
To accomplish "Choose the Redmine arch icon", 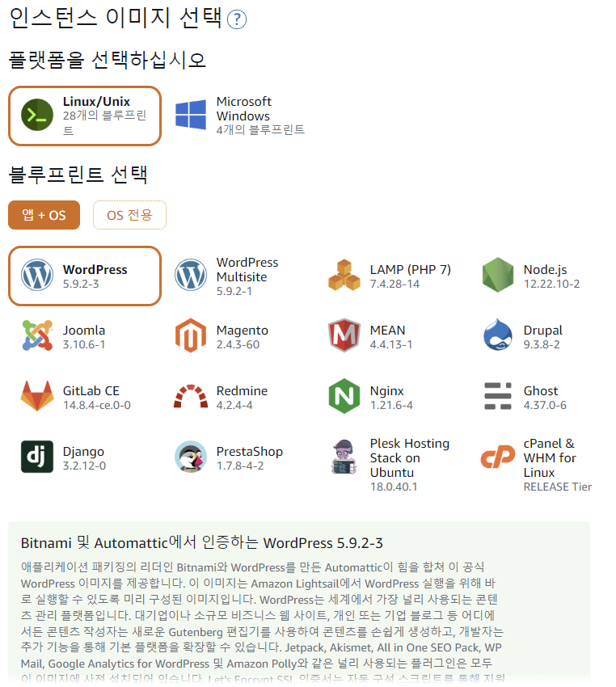I will click(191, 396).
